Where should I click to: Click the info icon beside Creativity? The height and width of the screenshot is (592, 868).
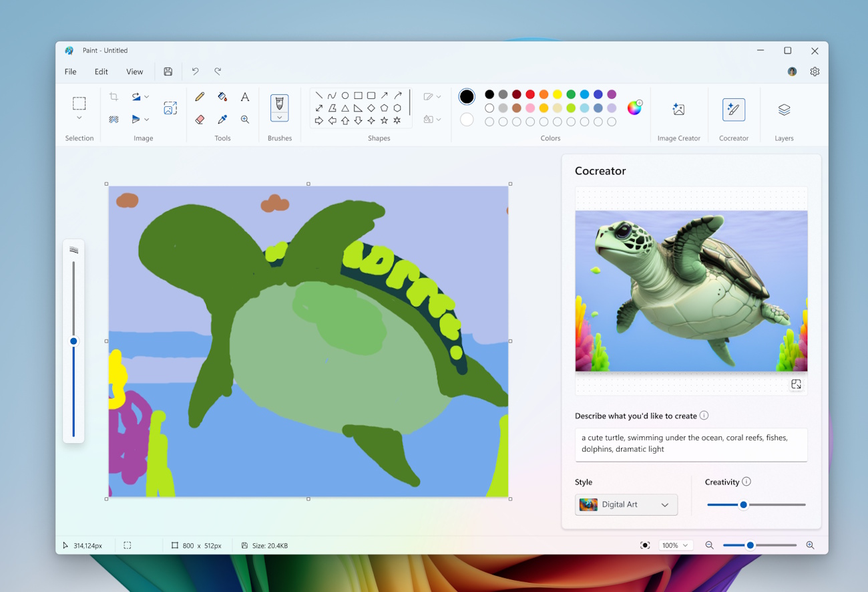746,482
